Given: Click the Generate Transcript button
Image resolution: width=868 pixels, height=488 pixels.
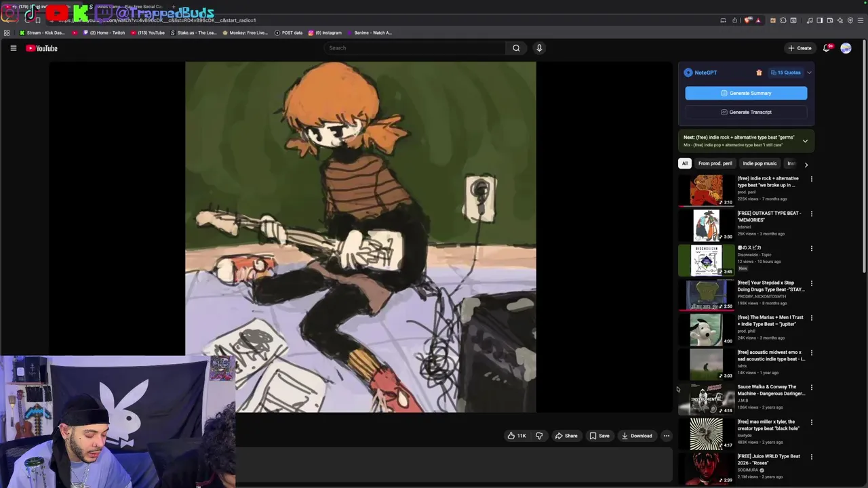Looking at the screenshot, I should tap(746, 112).
